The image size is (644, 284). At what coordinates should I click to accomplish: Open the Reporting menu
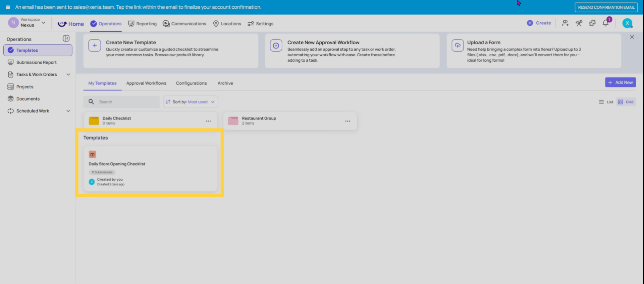142,24
